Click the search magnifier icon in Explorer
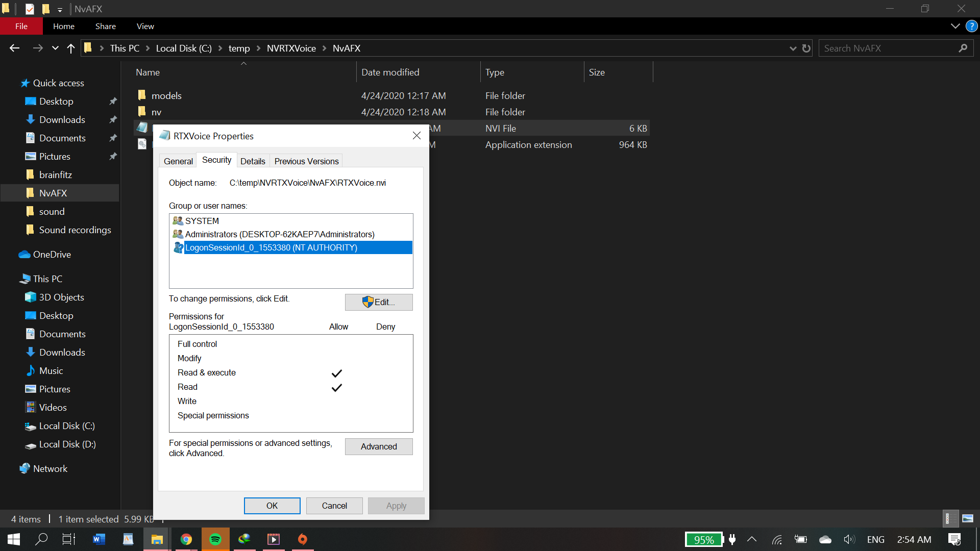The image size is (980, 551). click(963, 48)
